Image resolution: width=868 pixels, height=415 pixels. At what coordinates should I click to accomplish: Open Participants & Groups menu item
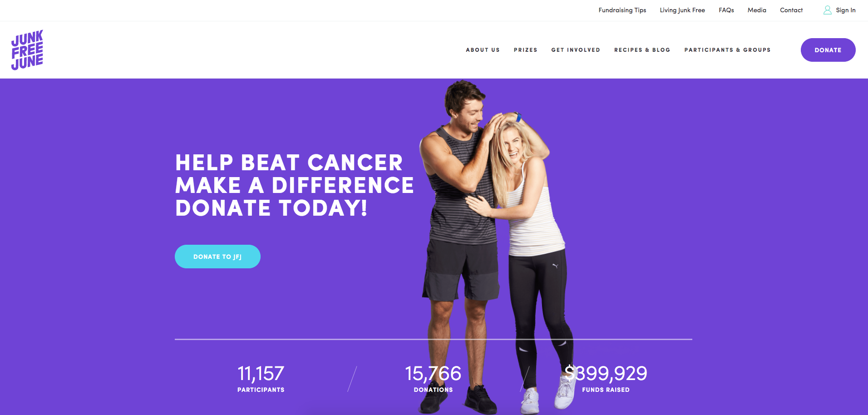728,50
